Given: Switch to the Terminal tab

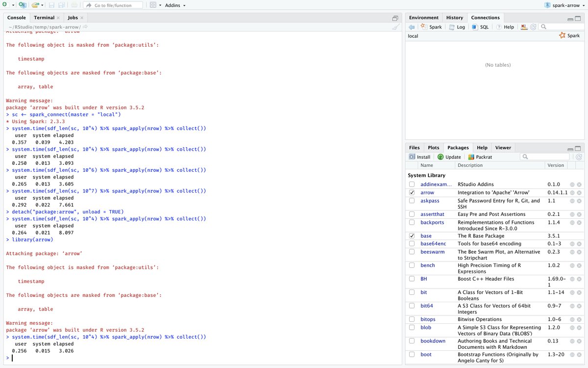Looking at the screenshot, I should 44,18.
